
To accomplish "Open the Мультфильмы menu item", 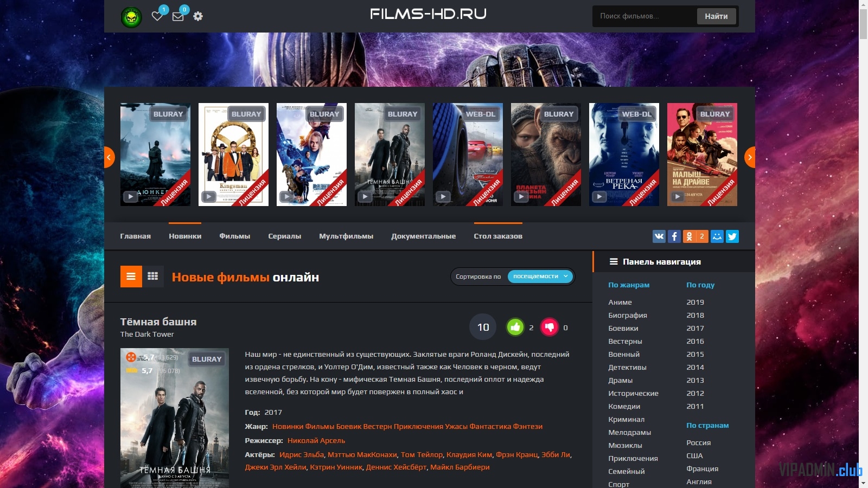I will pos(346,236).
